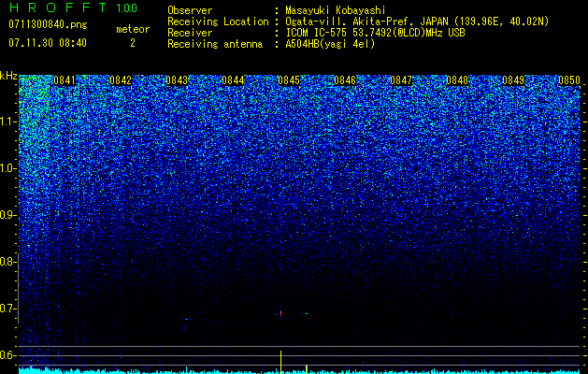The width and height of the screenshot is (588, 374).
Task: Click the 0.6 frequency axis label
Action: point(8,355)
